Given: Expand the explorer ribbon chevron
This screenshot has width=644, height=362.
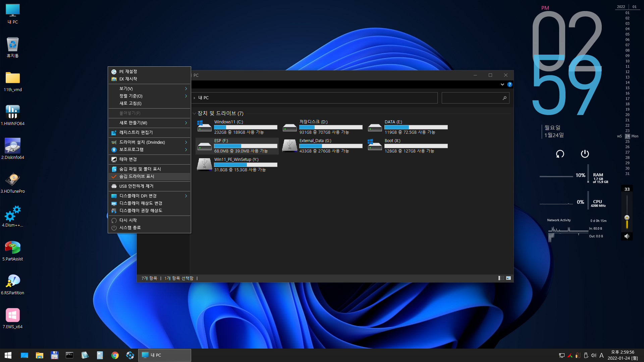Looking at the screenshot, I should pyautogui.click(x=502, y=84).
